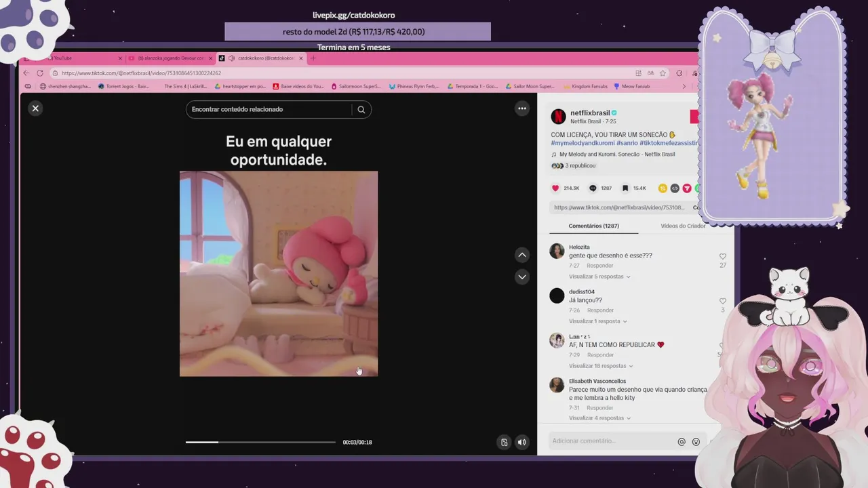Select the catdokokoro TikTok tab
The height and width of the screenshot is (488, 868).
pos(261,58)
